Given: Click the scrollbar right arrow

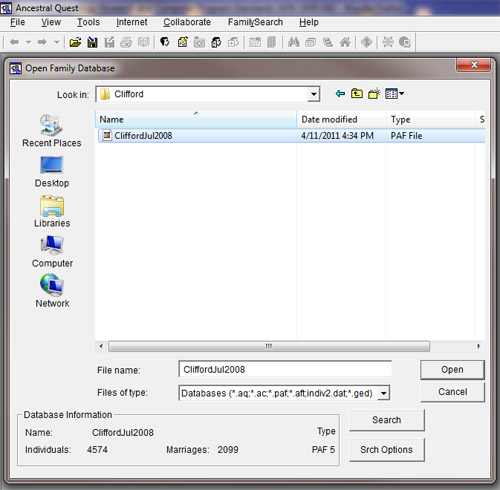Looking at the screenshot, I should (x=479, y=346).
